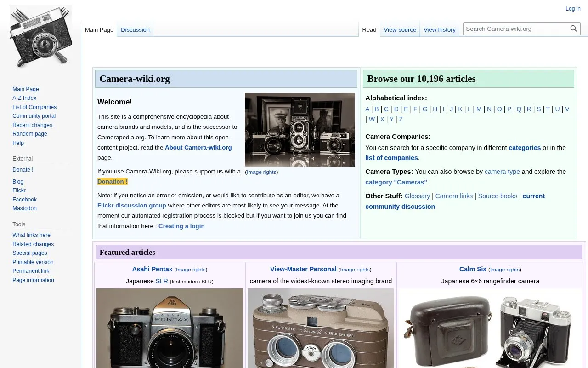Browse by camera type link
The image size is (588, 368).
coord(502,172)
